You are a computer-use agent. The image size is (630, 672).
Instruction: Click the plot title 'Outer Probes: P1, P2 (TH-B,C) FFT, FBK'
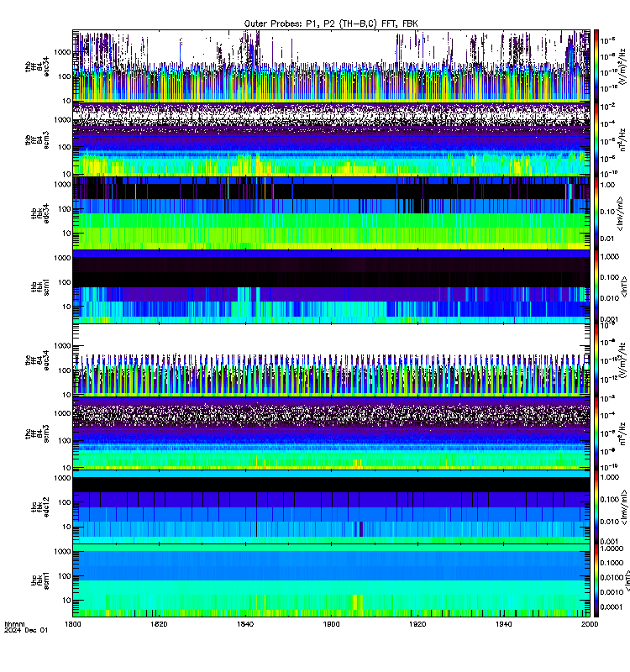tap(330, 24)
